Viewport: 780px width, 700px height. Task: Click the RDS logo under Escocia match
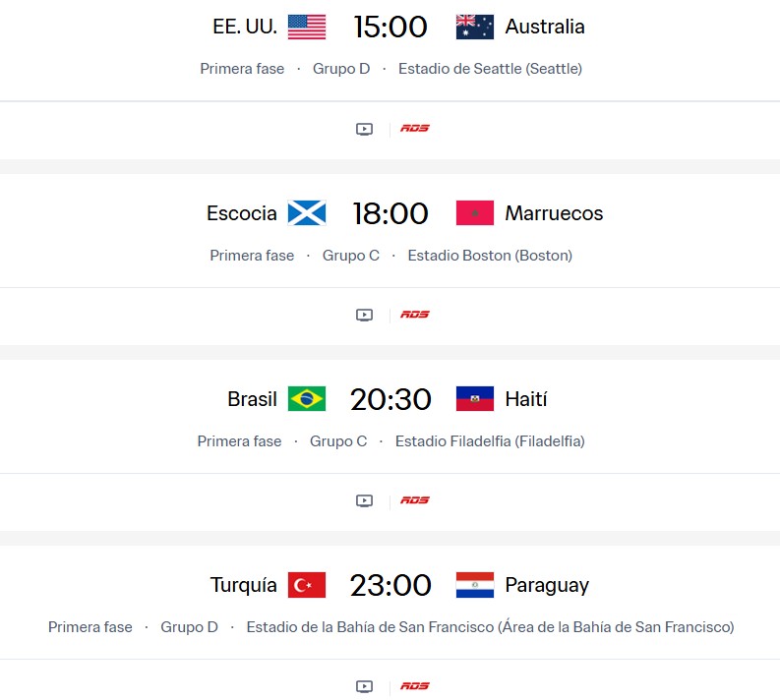(x=415, y=315)
